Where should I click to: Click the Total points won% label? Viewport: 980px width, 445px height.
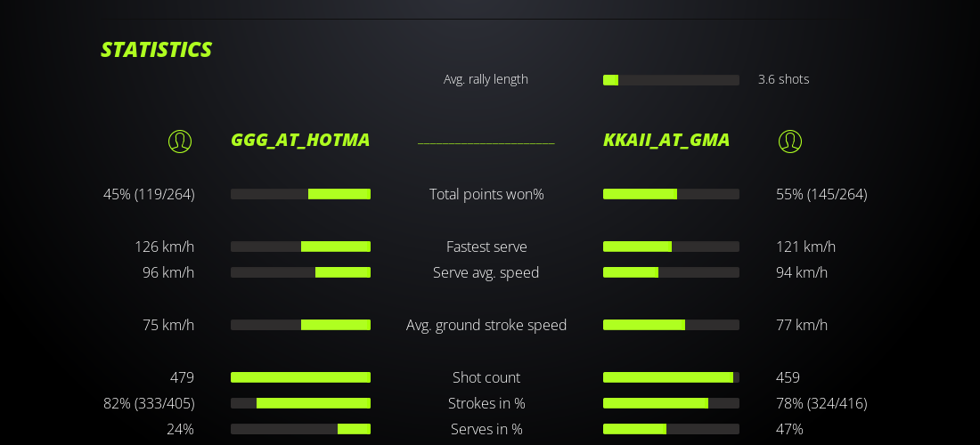[486, 194]
